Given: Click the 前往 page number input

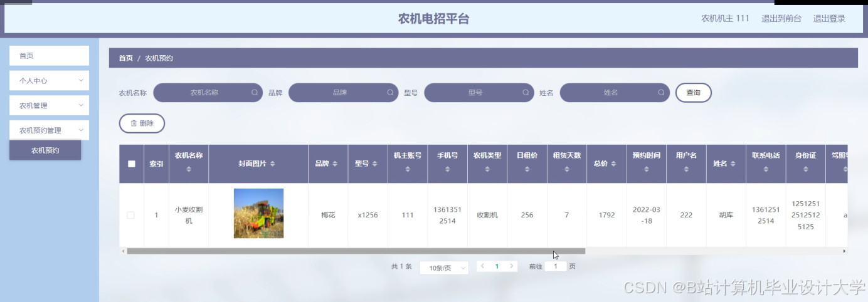Looking at the screenshot, I should 556,266.
